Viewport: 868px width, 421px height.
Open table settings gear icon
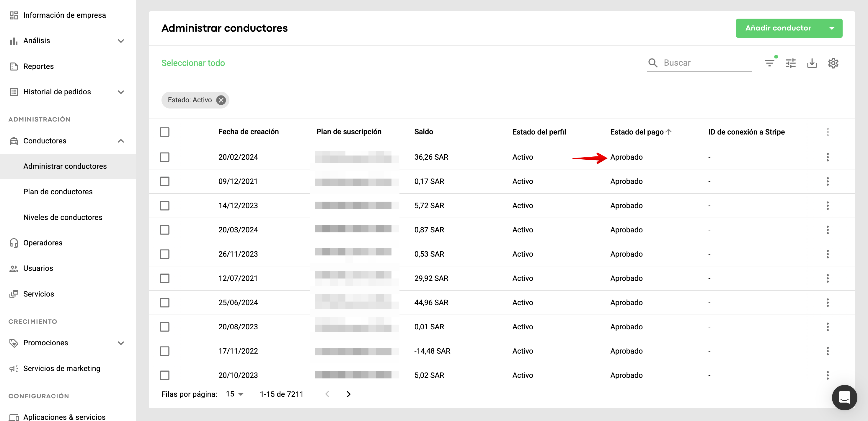point(833,63)
